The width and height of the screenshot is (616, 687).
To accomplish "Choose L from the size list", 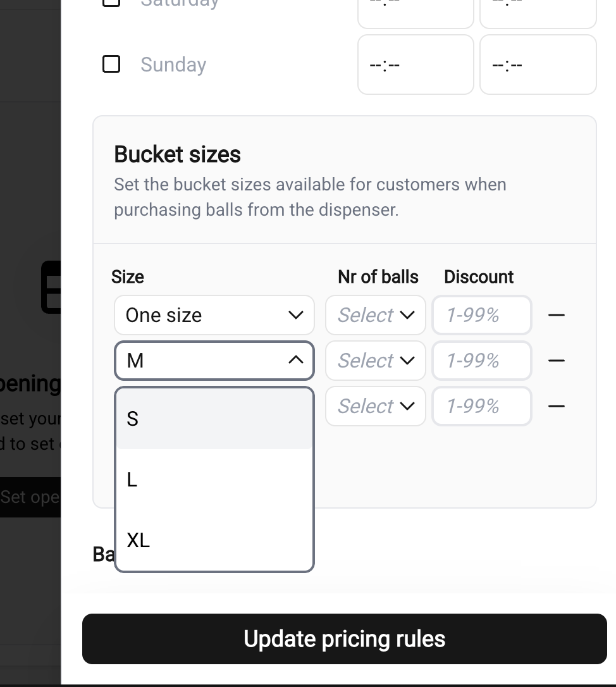I will click(x=214, y=480).
